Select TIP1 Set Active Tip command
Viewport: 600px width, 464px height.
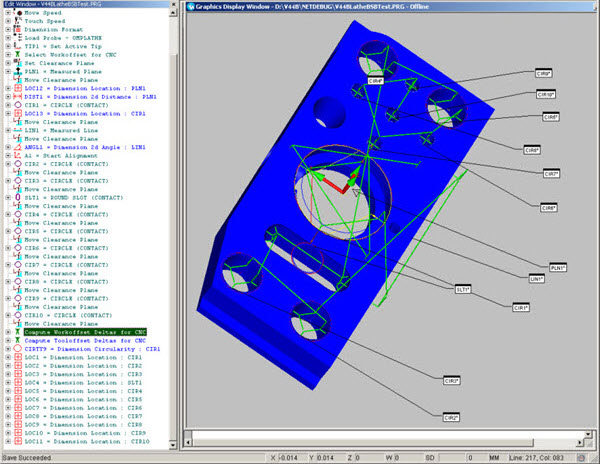[x=64, y=47]
